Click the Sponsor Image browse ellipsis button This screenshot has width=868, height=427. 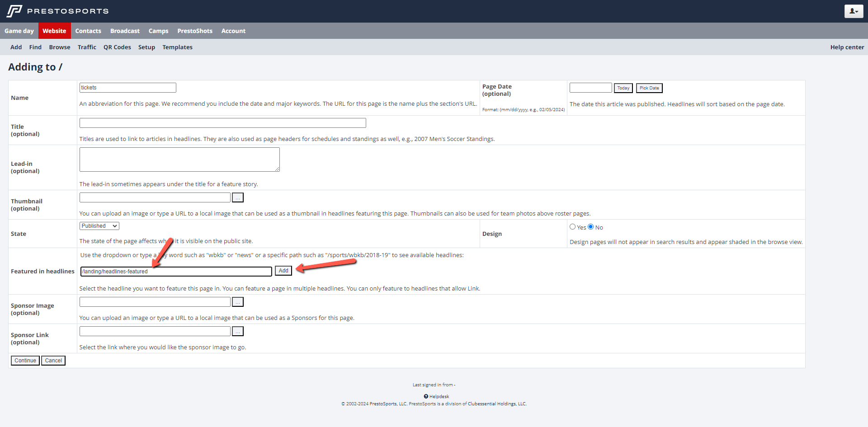pyautogui.click(x=237, y=302)
